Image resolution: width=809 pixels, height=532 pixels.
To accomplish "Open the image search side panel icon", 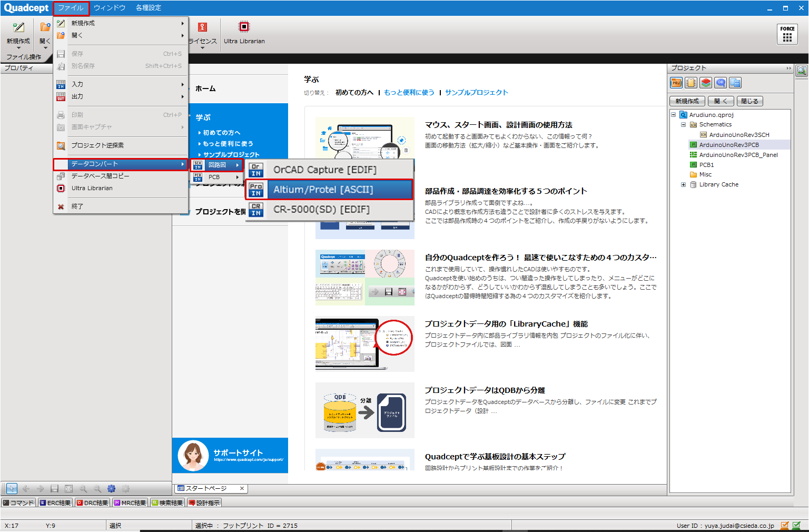I will pos(802,71).
